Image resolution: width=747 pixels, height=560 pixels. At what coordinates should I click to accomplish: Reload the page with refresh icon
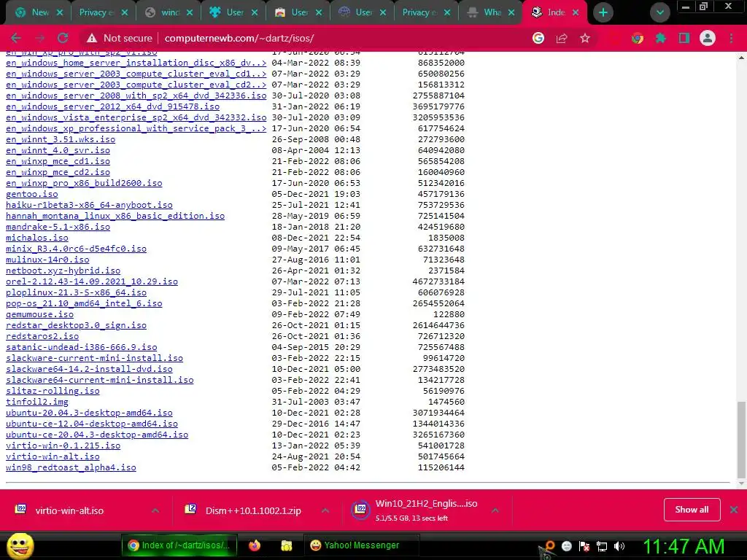tap(63, 38)
